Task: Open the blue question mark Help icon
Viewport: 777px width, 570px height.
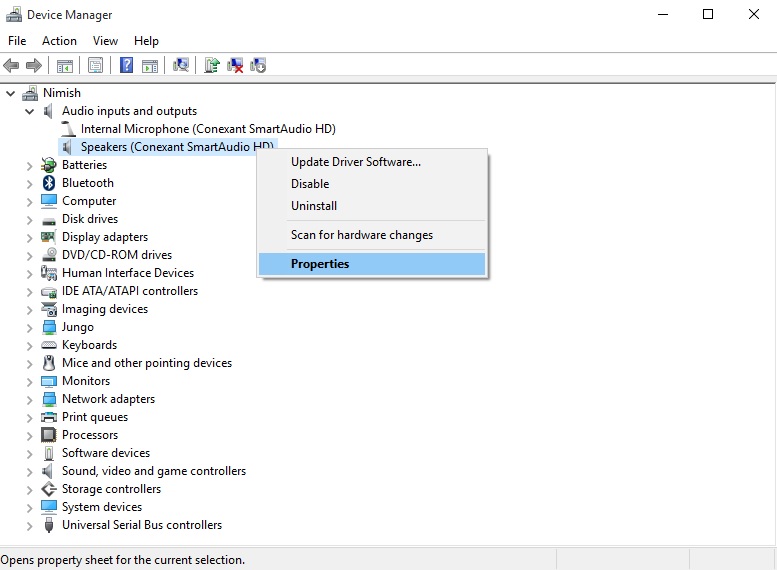Action: click(126, 65)
